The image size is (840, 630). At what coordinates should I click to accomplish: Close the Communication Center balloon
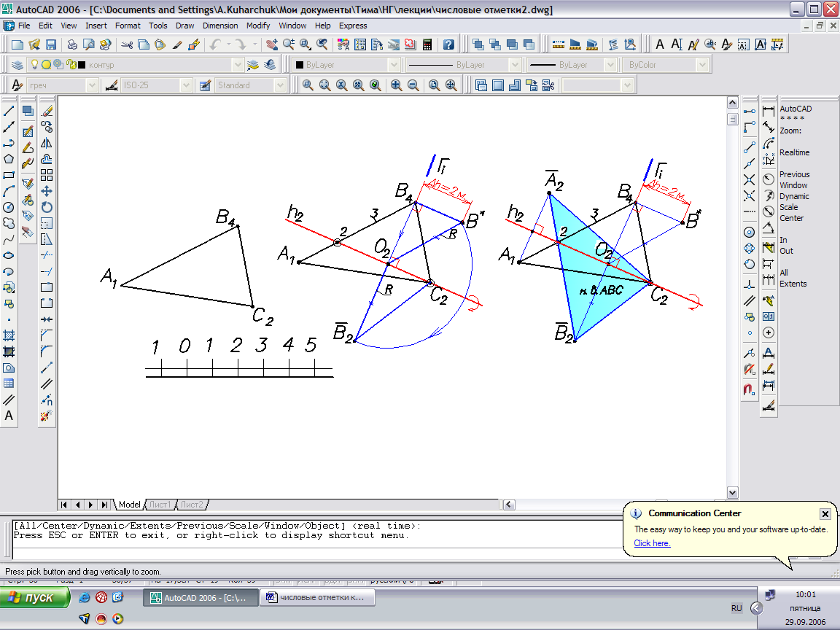click(x=825, y=514)
